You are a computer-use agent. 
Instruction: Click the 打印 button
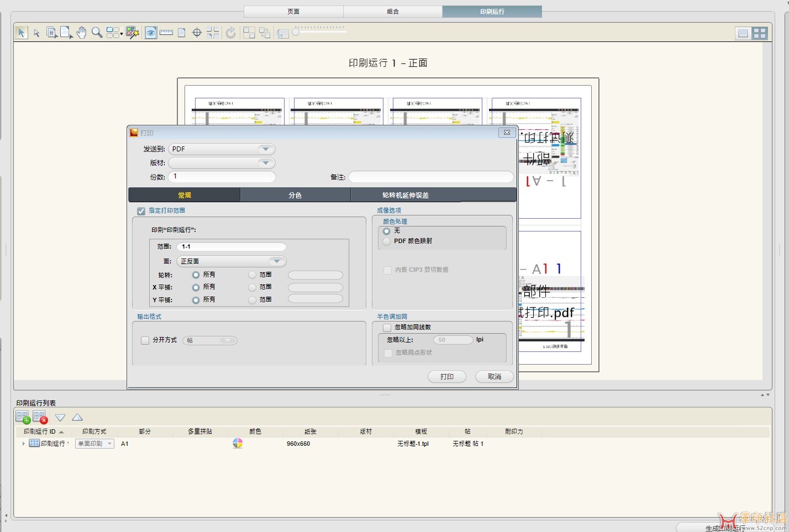pos(447,377)
